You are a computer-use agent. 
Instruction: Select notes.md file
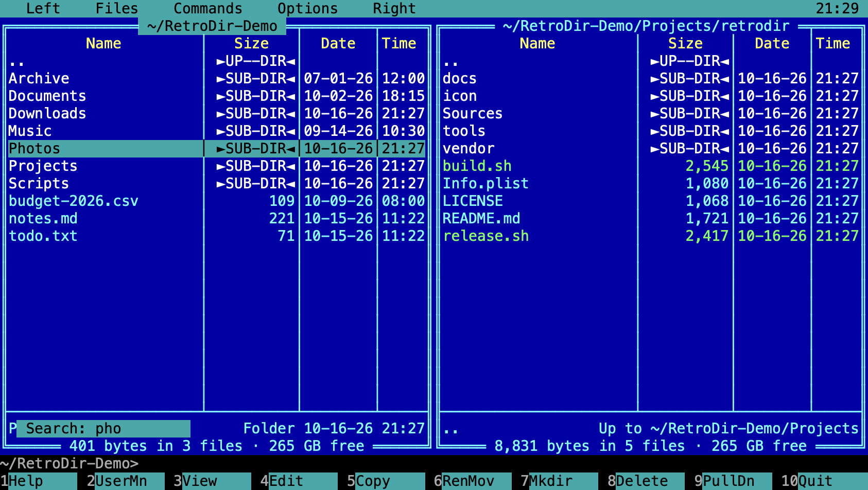point(217,218)
